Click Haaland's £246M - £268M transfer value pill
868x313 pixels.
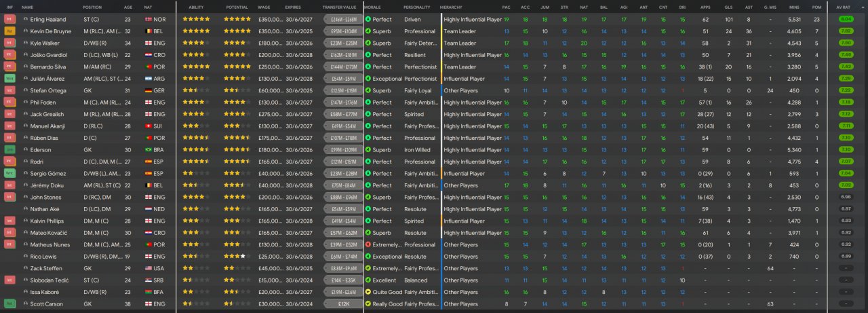click(x=343, y=20)
